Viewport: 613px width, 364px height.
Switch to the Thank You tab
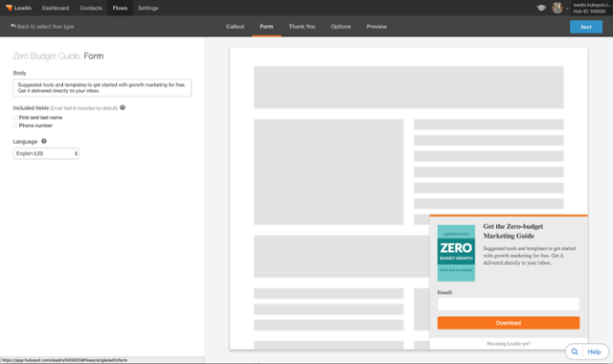(303, 27)
